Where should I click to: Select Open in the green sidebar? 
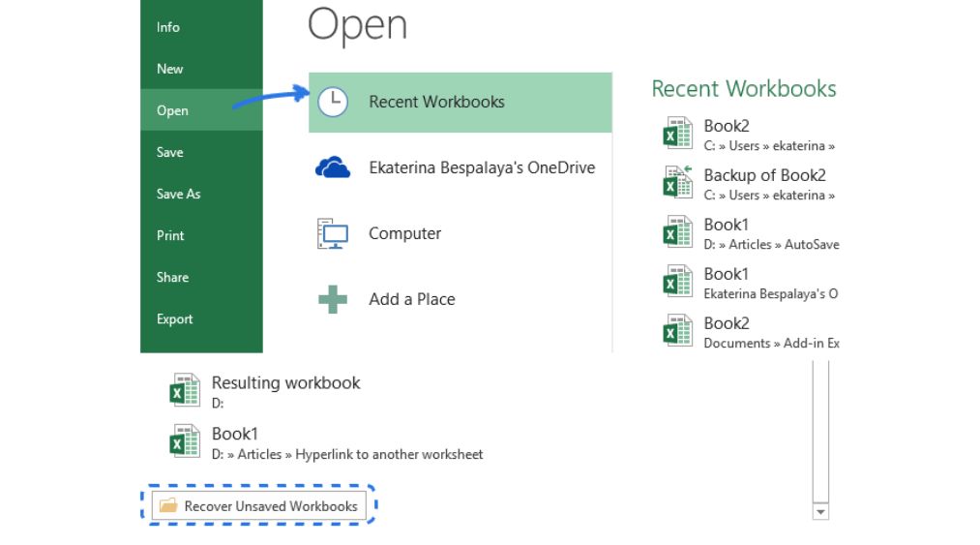click(201, 110)
